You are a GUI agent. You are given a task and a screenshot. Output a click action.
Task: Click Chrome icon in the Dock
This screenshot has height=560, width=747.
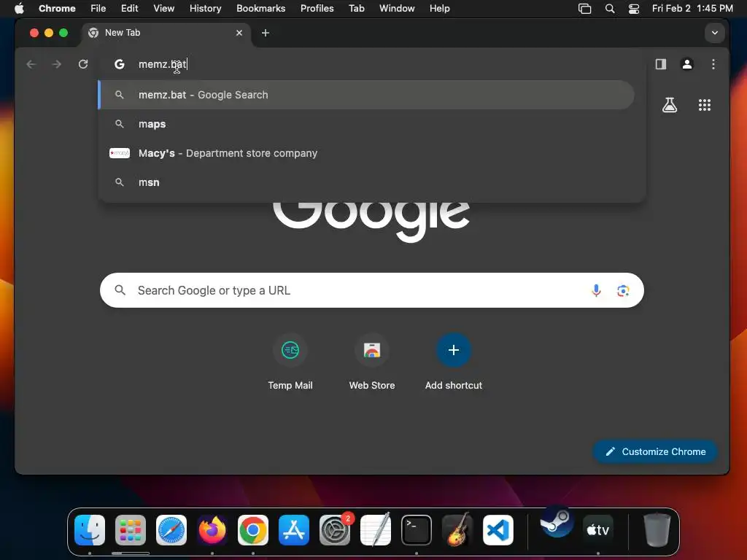click(253, 529)
